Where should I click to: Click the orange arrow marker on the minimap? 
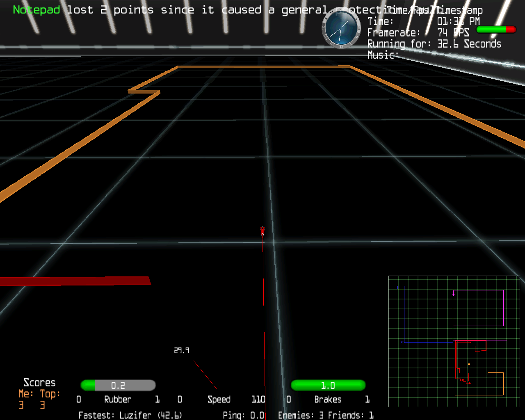point(469,364)
